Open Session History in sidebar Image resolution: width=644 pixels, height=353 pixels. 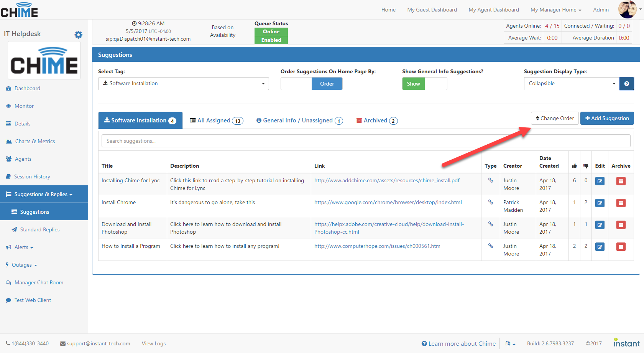[32, 176]
